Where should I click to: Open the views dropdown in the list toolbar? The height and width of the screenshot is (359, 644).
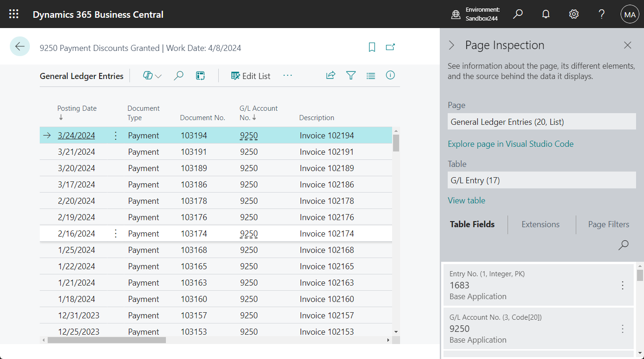pos(151,75)
